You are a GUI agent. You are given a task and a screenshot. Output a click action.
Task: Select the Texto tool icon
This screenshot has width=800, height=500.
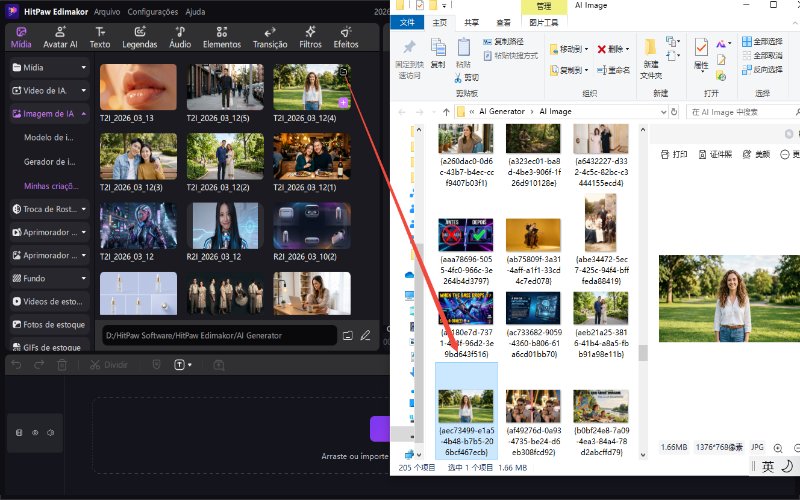point(100,32)
